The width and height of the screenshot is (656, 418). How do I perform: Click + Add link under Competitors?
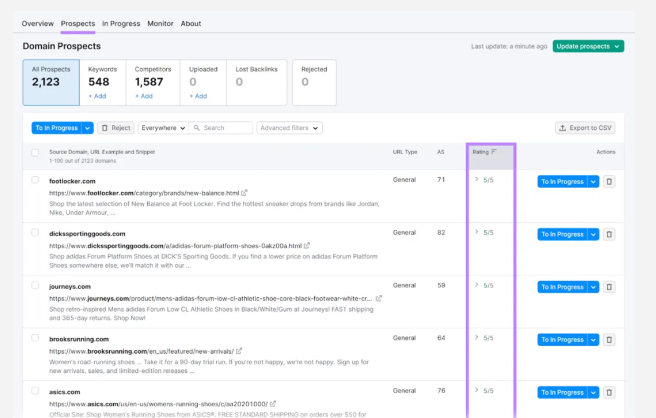144,96
